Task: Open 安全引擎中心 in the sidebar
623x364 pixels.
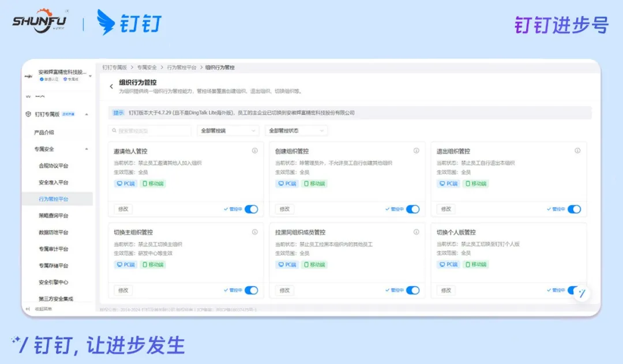Action: [x=53, y=283]
